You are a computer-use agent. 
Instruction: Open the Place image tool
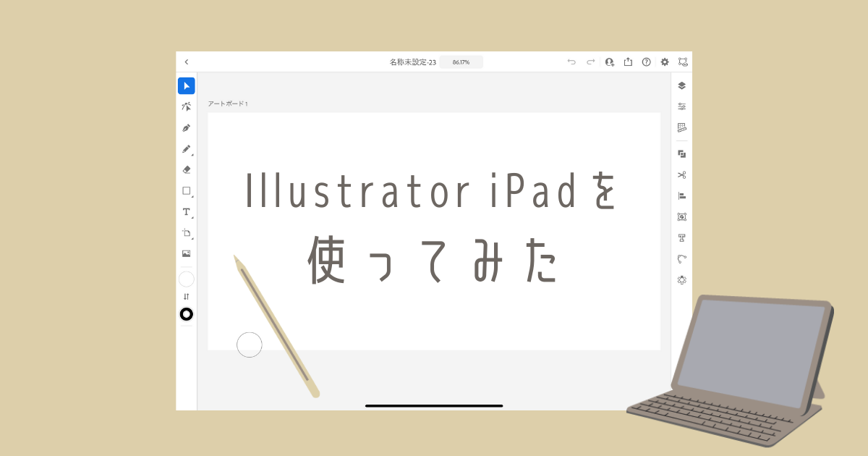(187, 254)
